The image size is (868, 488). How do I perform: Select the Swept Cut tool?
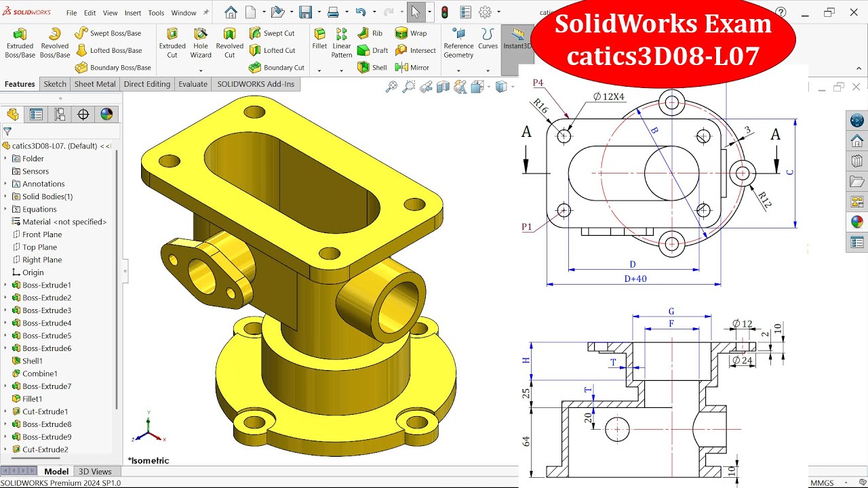272,33
